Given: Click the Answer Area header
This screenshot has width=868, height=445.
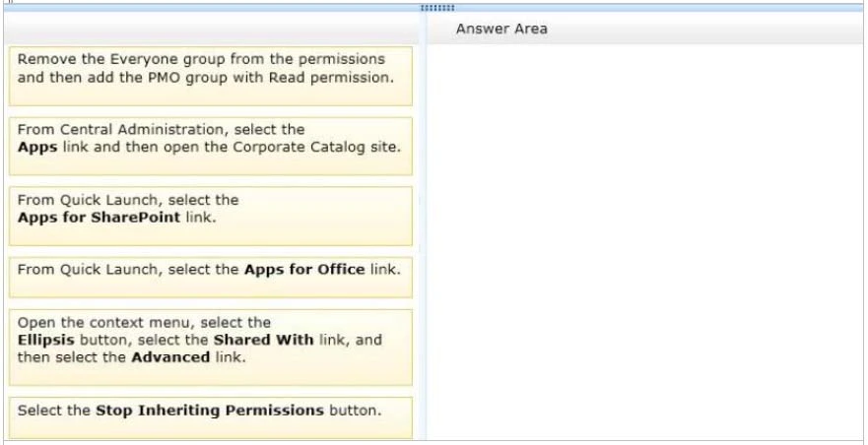Looking at the screenshot, I should pos(501,29).
